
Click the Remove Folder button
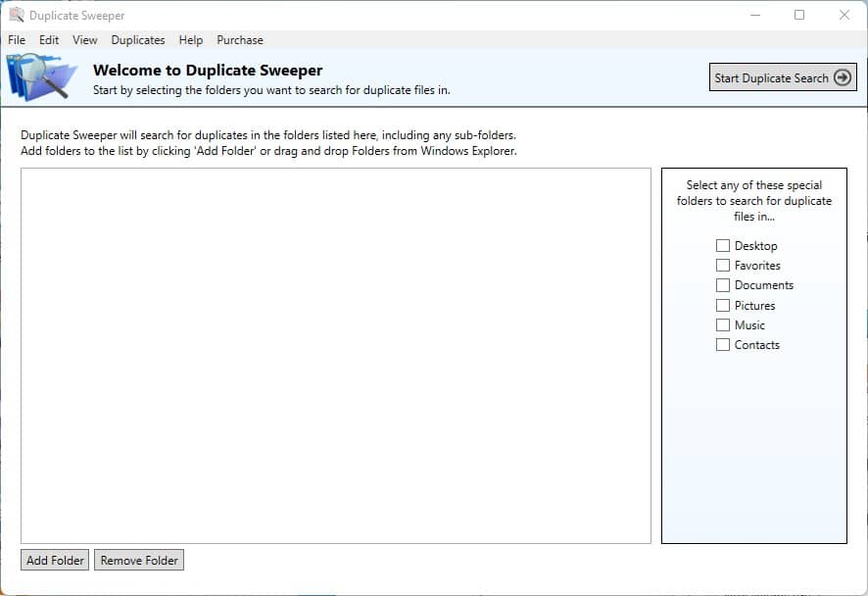pos(139,560)
